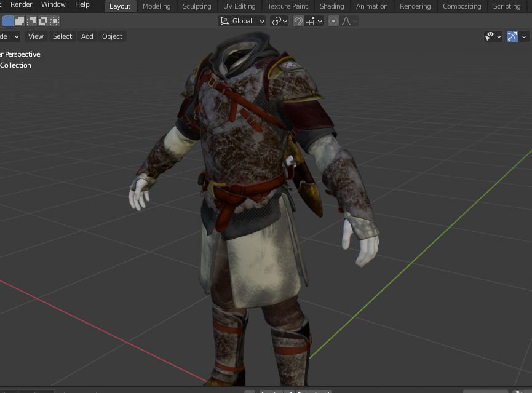Select the 'Set new selection' mode icon
Screen dimensions: 532x393
[x=8, y=21]
